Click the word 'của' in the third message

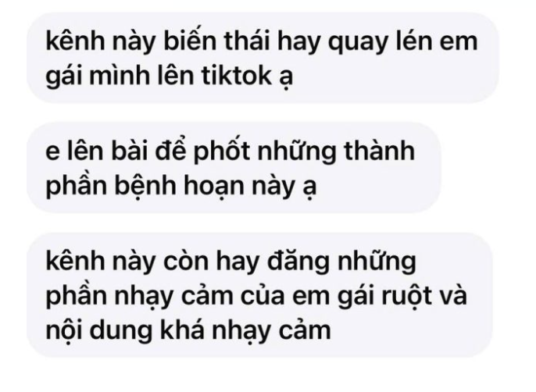(263, 296)
